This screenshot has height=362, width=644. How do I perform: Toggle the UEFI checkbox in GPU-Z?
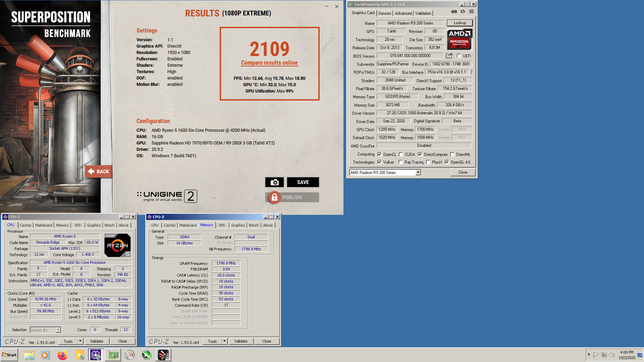tap(459, 56)
